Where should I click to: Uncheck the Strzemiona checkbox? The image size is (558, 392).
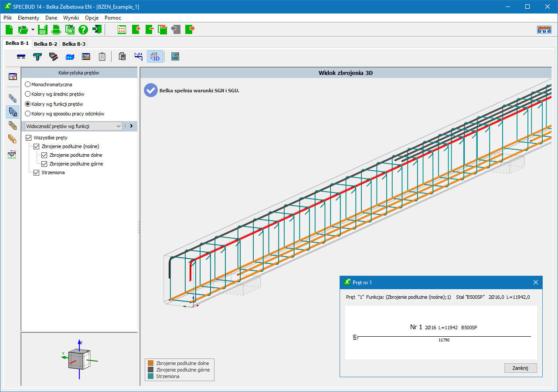[37, 173]
